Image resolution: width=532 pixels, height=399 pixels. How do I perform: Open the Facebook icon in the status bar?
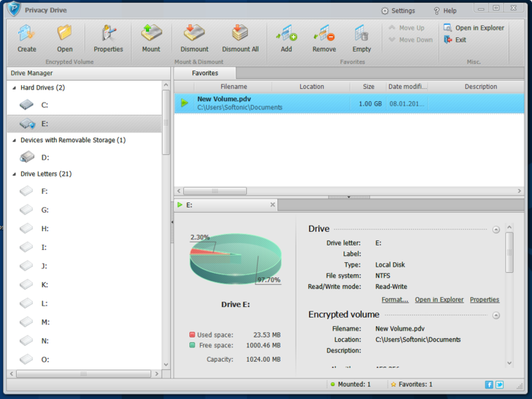tap(489, 385)
